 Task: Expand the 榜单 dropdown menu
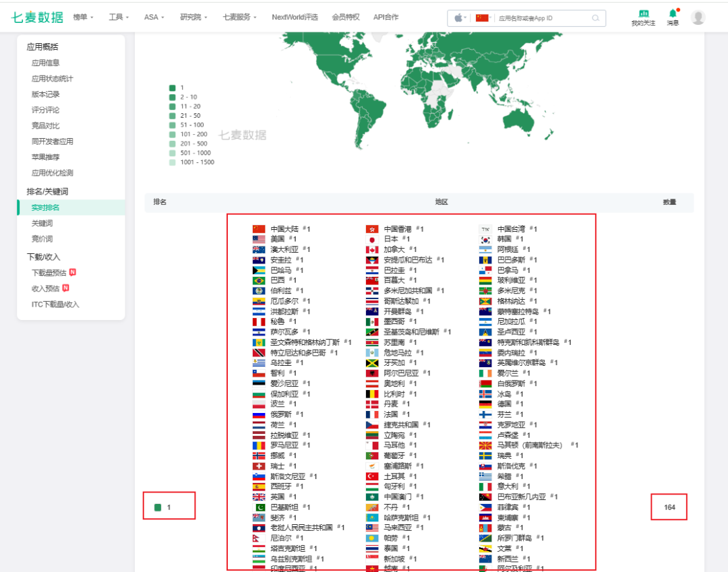84,17
